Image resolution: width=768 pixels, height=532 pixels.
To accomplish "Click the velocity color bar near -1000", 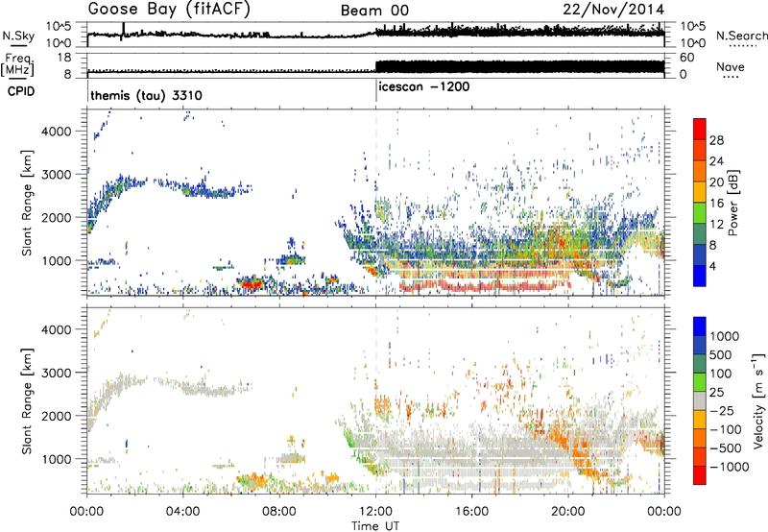I will pos(700,467).
